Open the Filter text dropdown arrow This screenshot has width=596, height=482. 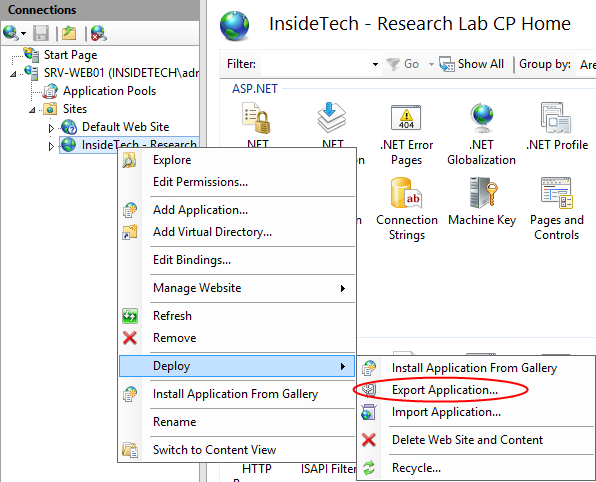pyautogui.click(x=375, y=64)
